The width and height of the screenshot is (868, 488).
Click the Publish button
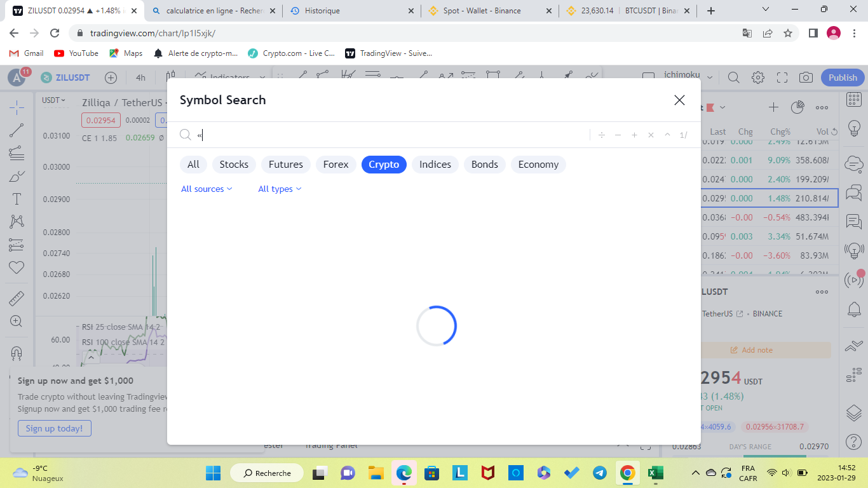click(843, 78)
